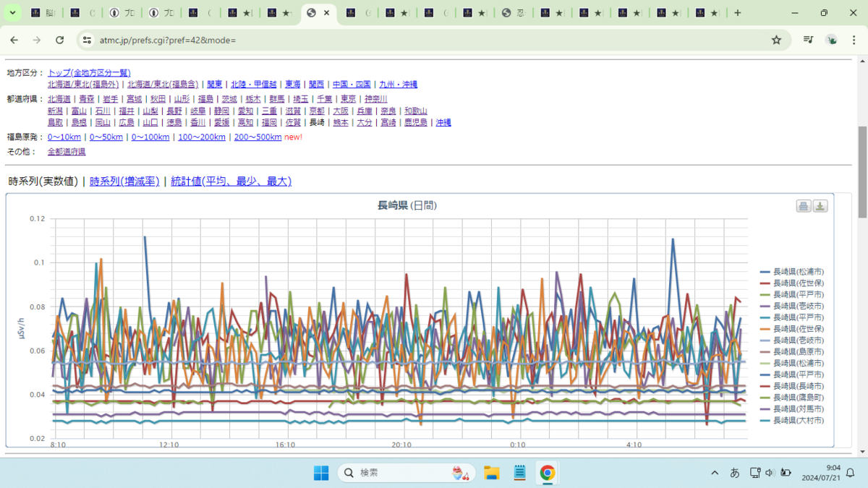This screenshot has width=868, height=488.
Task: Open File Explorer from the taskbar
Action: (492, 473)
